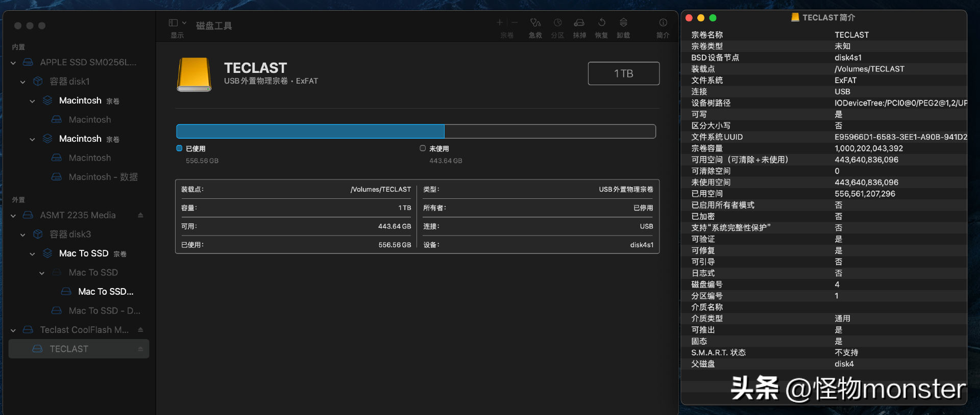
Task: Collapse the second Macintosh volume group
Action: point(32,139)
